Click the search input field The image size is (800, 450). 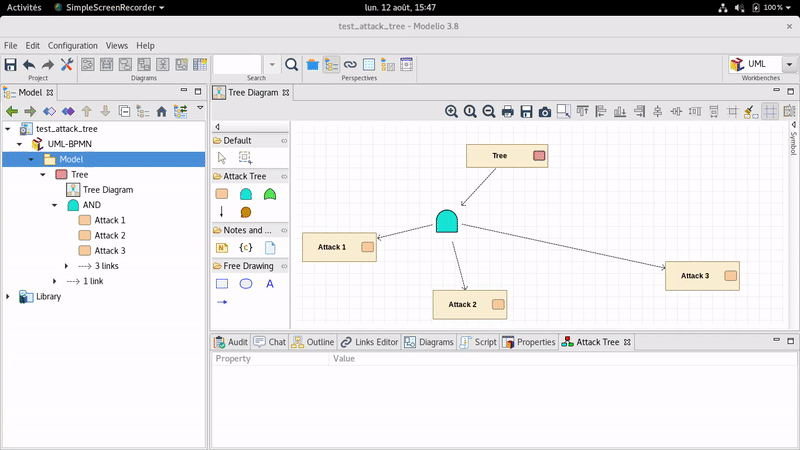pos(237,65)
